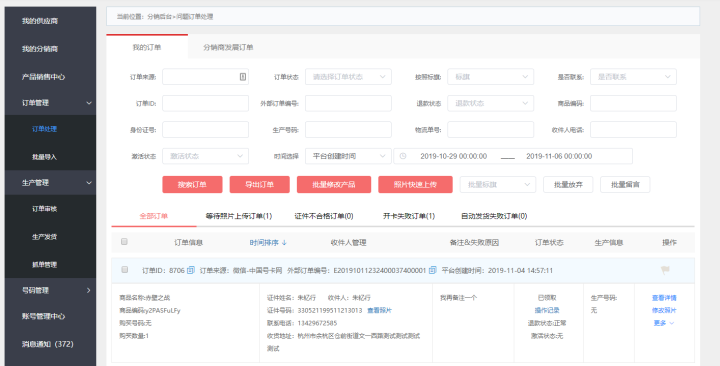Switch to the 我的订单 tab

(147, 47)
